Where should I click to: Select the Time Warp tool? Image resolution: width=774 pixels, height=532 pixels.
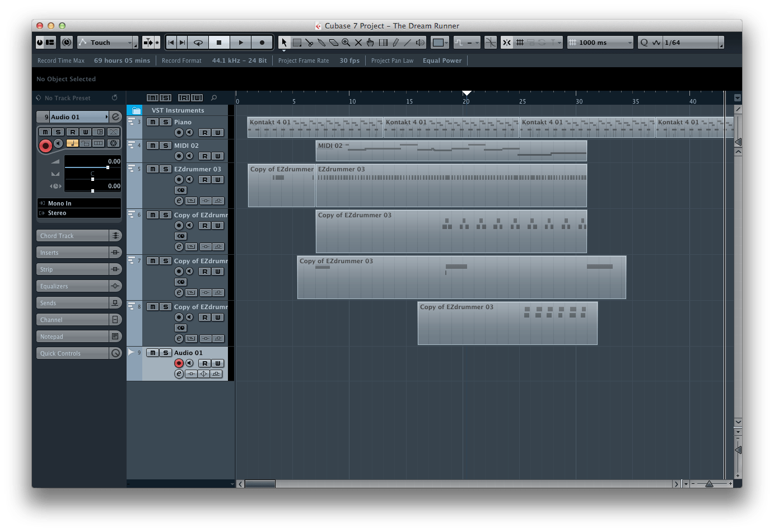[383, 43]
